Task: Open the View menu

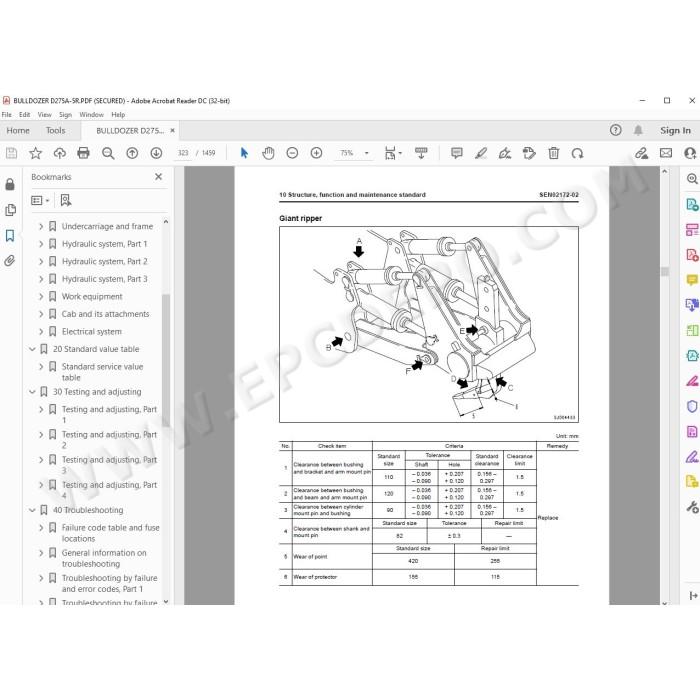Action: tap(45, 115)
